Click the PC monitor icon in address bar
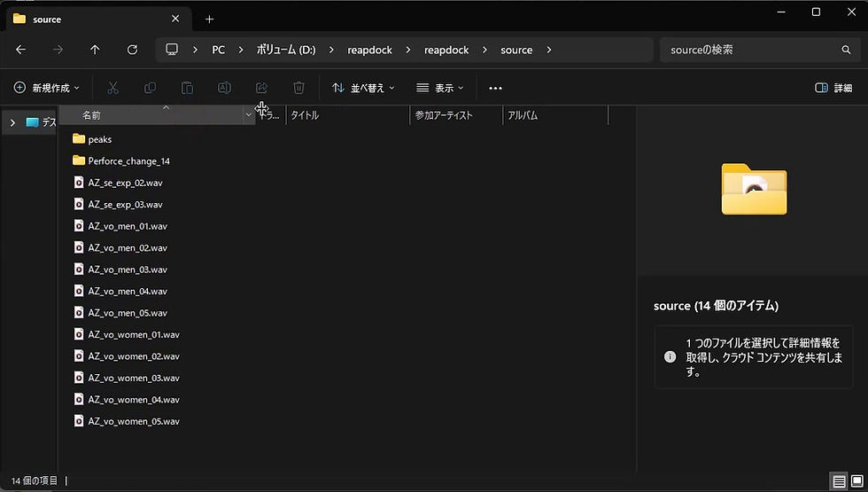Screen dimensions: 868x492 point(172,50)
